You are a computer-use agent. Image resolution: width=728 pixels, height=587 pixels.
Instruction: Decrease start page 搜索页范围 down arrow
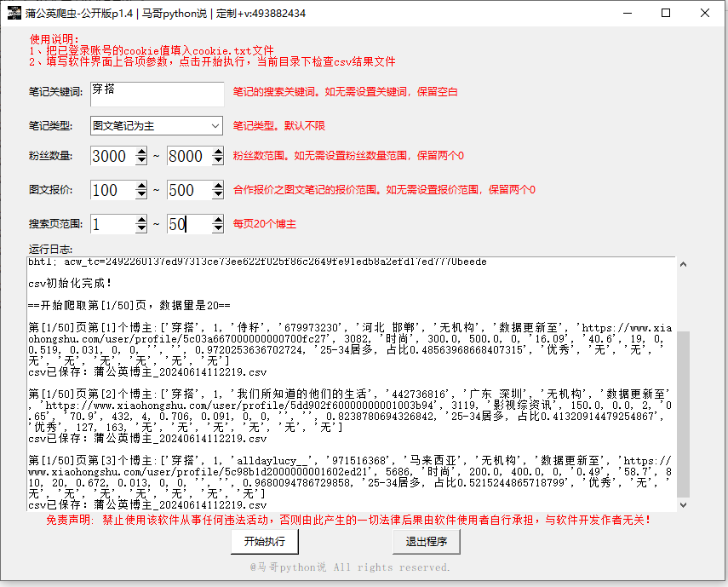141,229
